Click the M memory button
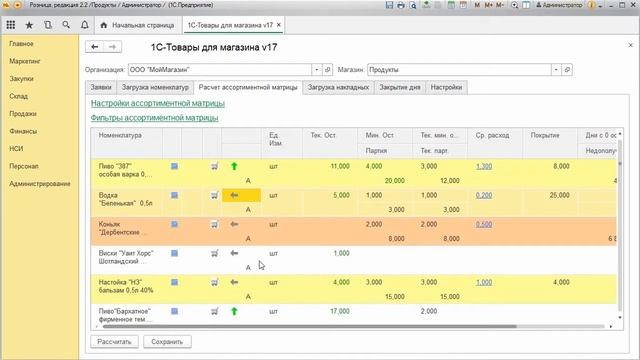Viewport: 640px width, 360px height. coord(477,5)
